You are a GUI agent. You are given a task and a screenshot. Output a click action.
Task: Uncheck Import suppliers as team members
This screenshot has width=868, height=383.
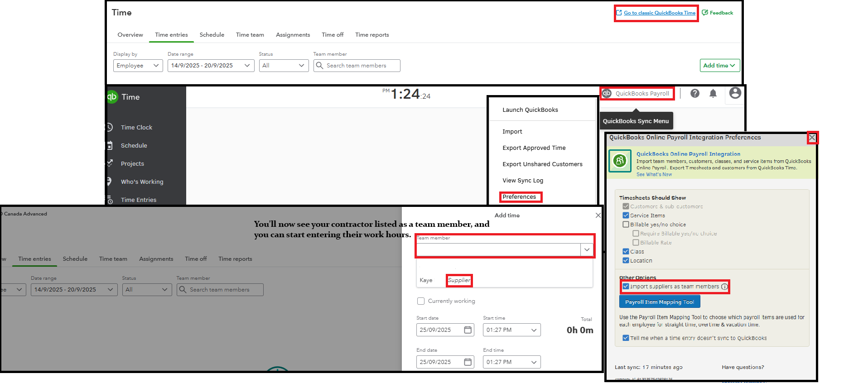click(x=626, y=287)
